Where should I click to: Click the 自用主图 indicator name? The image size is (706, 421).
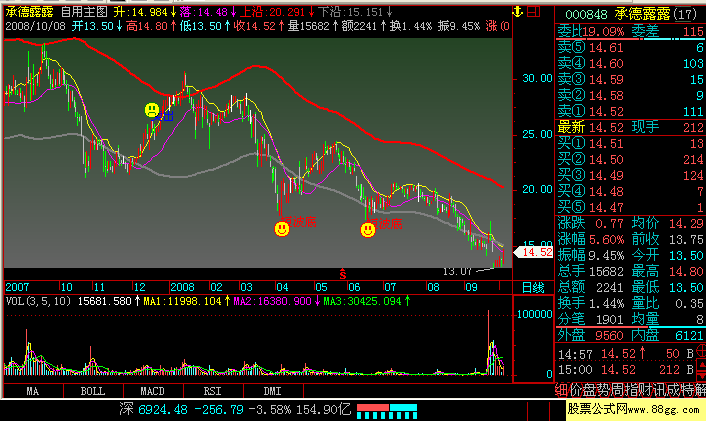click(84, 12)
